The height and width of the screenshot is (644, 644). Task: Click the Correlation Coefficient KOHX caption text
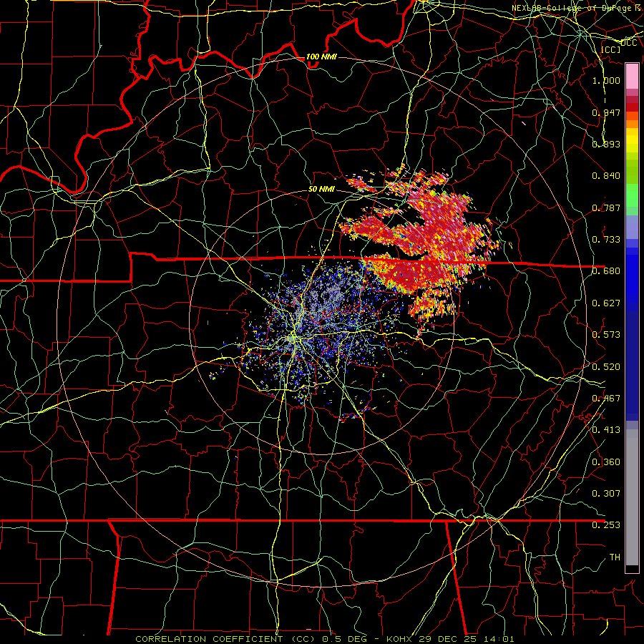pos(324,639)
